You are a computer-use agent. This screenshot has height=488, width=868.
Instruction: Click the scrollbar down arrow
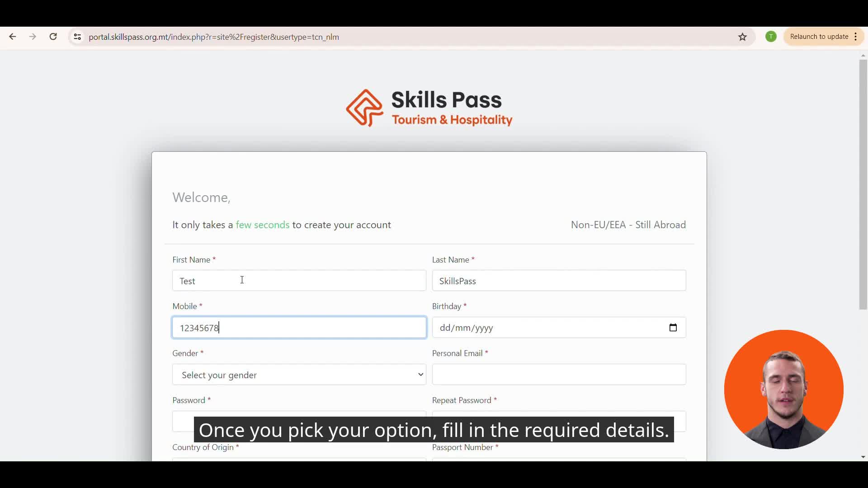863,457
